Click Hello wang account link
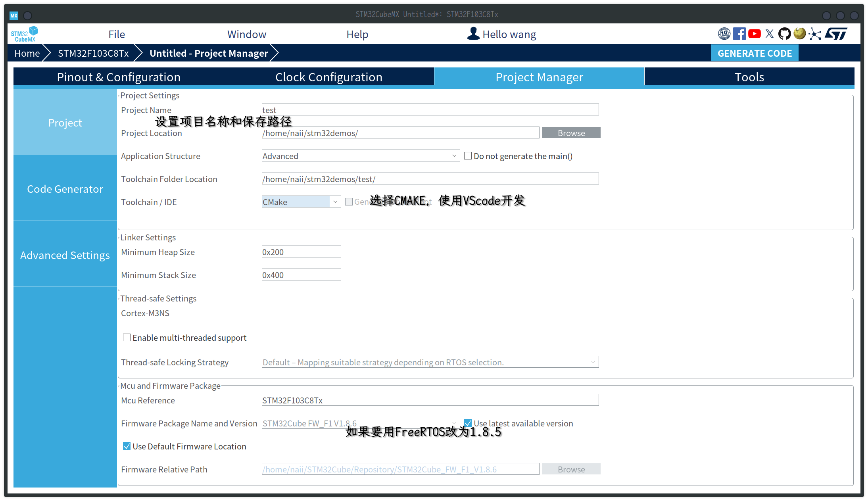Screen dimensions: 868x501 click(509, 34)
